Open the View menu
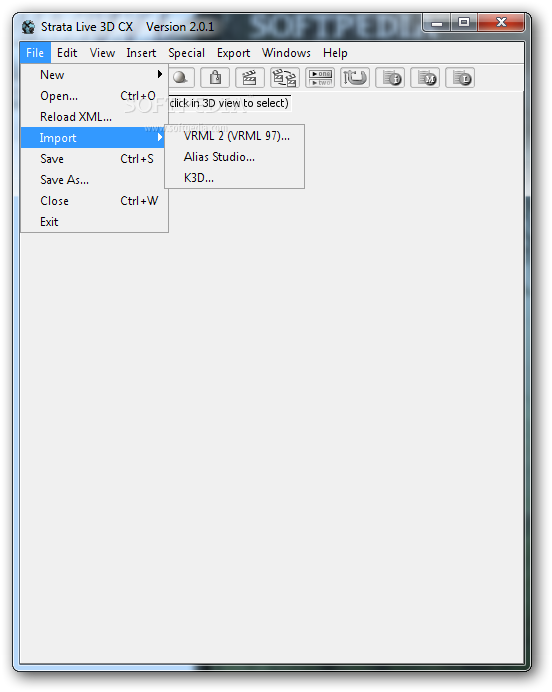 tap(102, 53)
